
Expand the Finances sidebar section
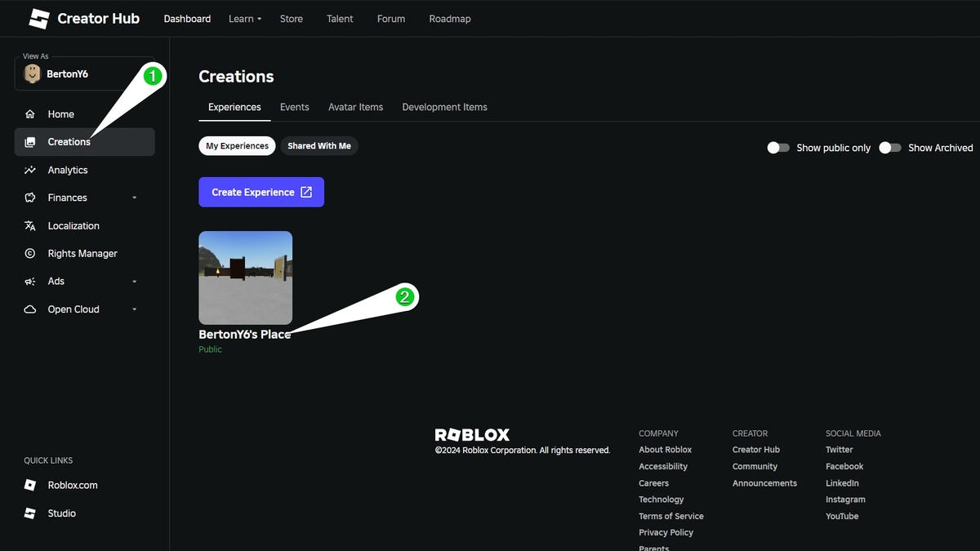pyautogui.click(x=136, y=198)
